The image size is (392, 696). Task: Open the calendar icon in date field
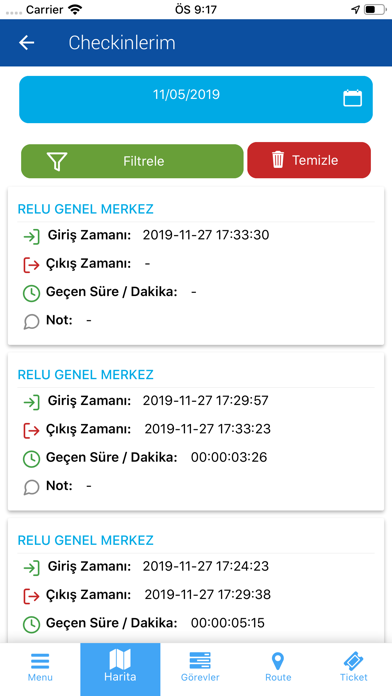tap(352, 98)
